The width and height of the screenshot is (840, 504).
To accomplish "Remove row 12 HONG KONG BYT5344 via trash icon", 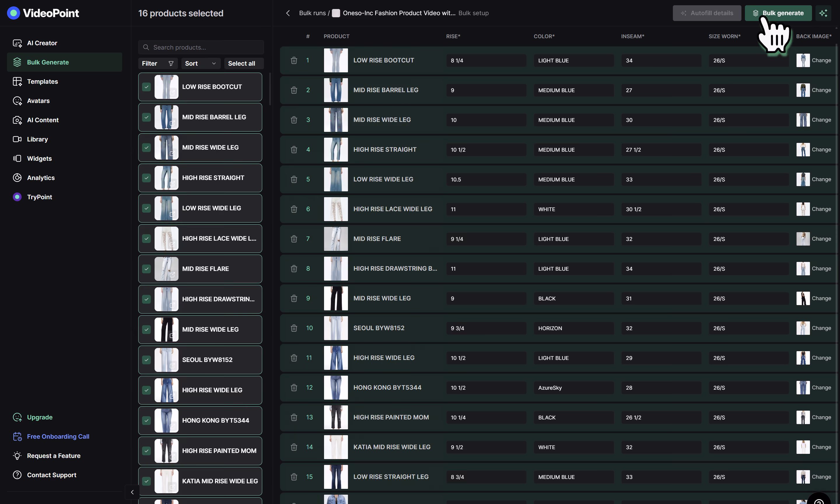I will click(x=294, y=388).
